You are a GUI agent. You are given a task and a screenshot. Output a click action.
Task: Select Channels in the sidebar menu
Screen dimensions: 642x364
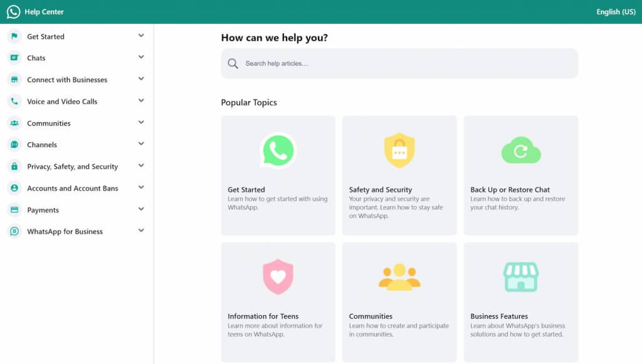pos(44,144)
